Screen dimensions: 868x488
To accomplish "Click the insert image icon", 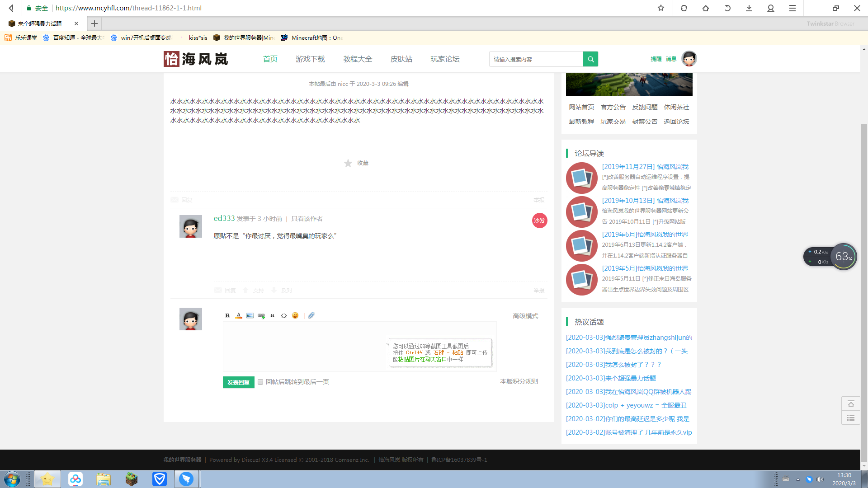I will (x=250, y=316).
